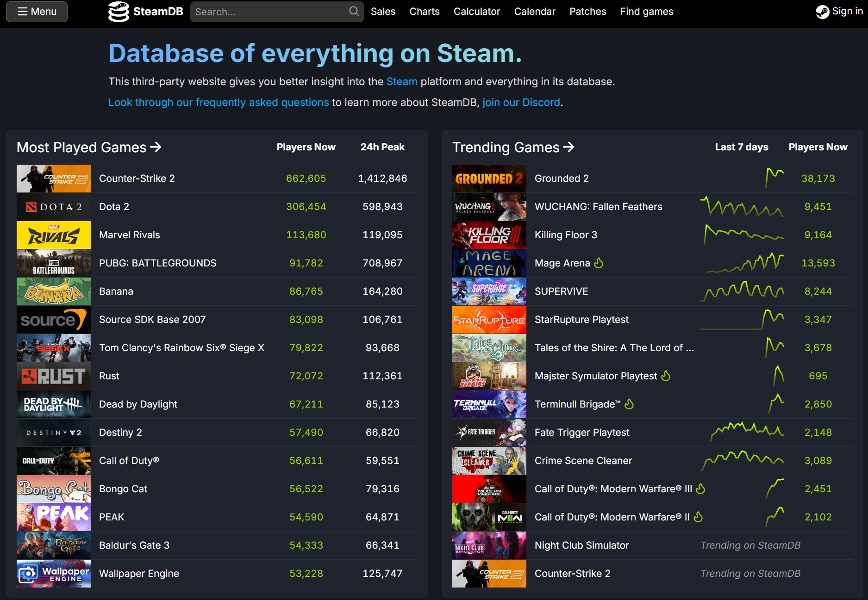Click the Baldur's Gate 3 image
This screenshot has height=600, width=868.
(54, 545)
